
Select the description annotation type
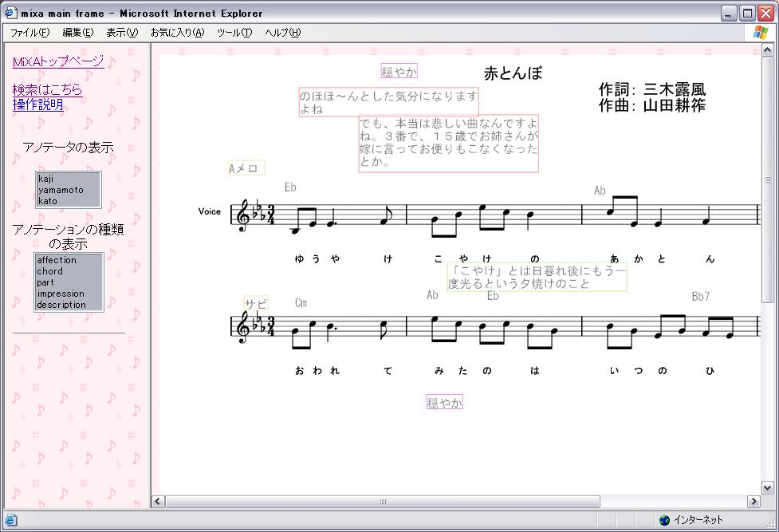click(x=69, y=305)
